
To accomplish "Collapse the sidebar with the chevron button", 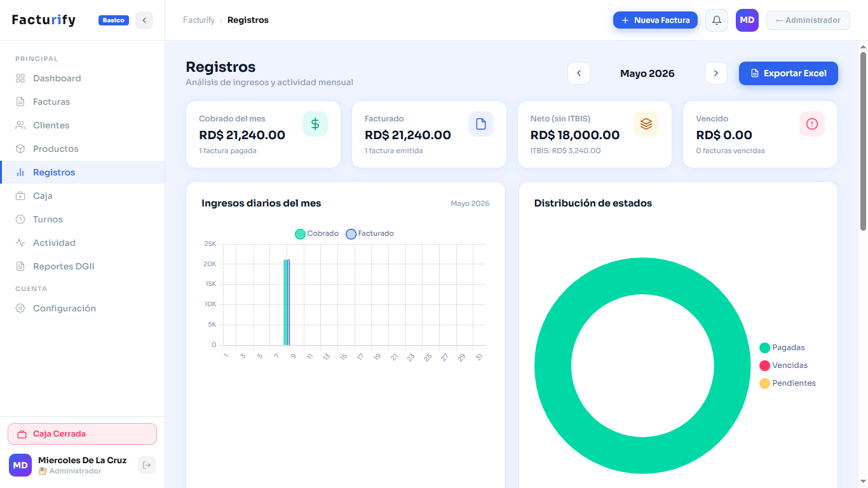I will point(144,20).
